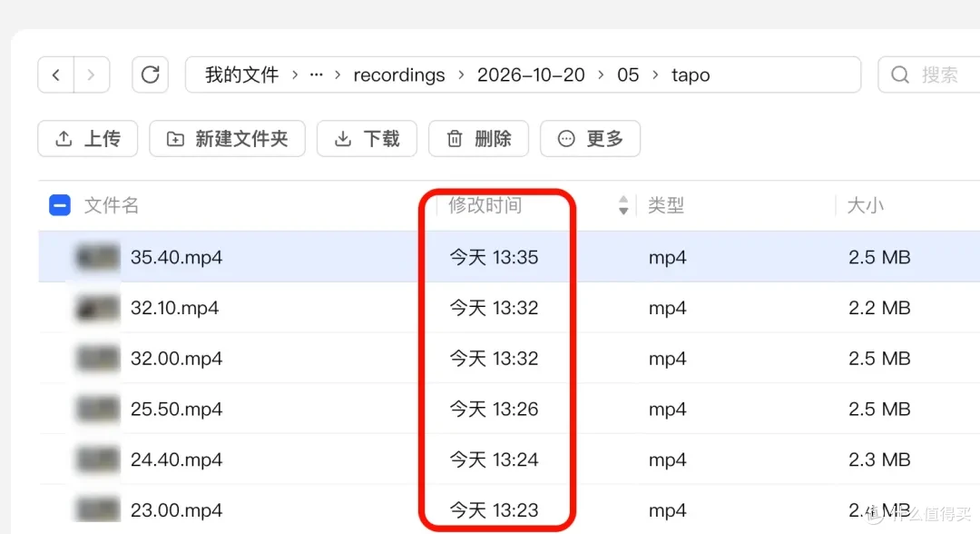Toggle sort arrows beside 修改时间
The width and height of the screenshot is (980, 534).
tap(623, 205)
